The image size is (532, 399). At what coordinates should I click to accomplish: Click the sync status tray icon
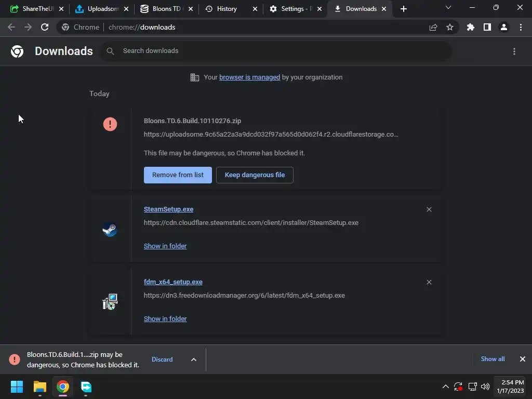tap(458, 387)
